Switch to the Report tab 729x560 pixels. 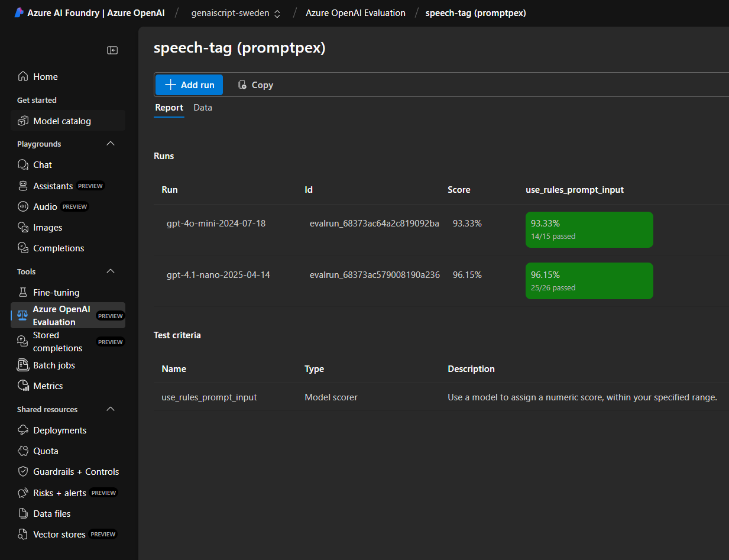[x=169, y=108]
